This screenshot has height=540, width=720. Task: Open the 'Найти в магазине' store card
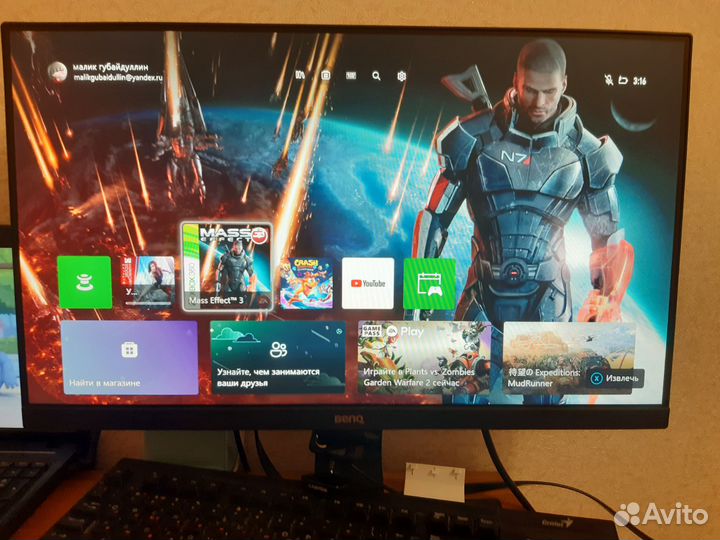click(x=130, y=358)
